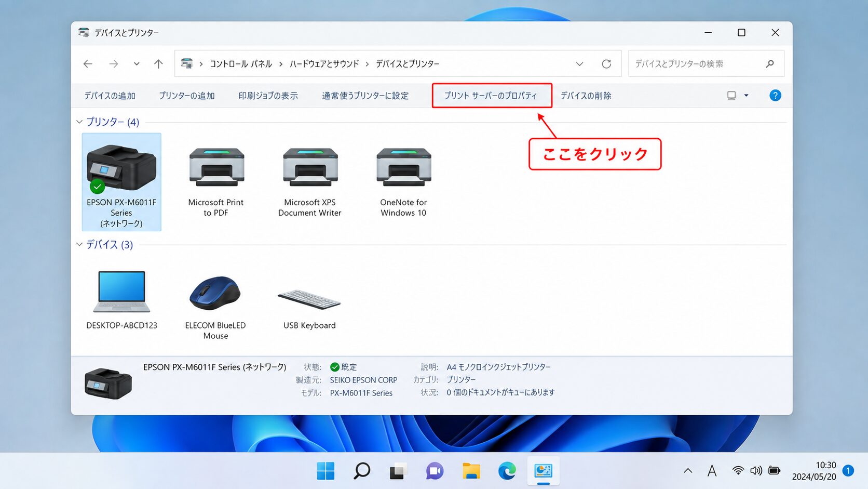Click the SEIKO EPSON CORP manufacturer text
This screenshot has width=868, height=489.
(363, 380)
